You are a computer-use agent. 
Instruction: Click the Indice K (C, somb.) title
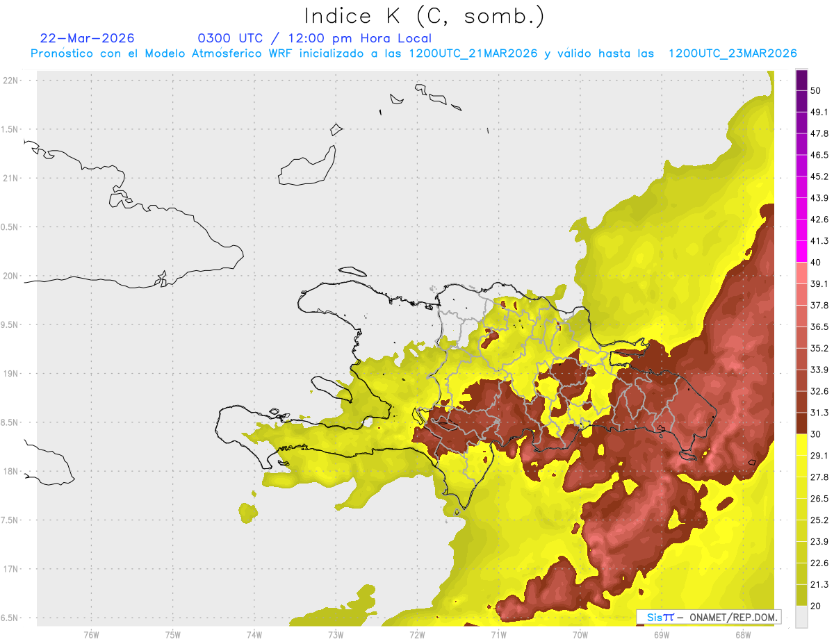coord(425,15)
